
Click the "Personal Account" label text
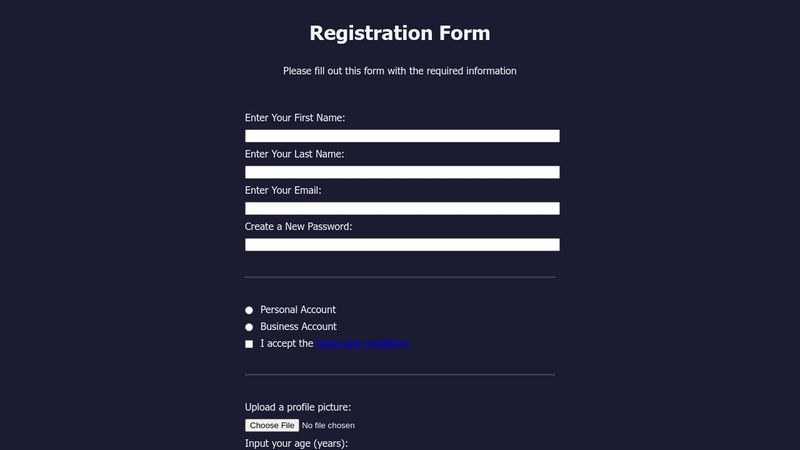pyautogui.click(x=298, y=310)
